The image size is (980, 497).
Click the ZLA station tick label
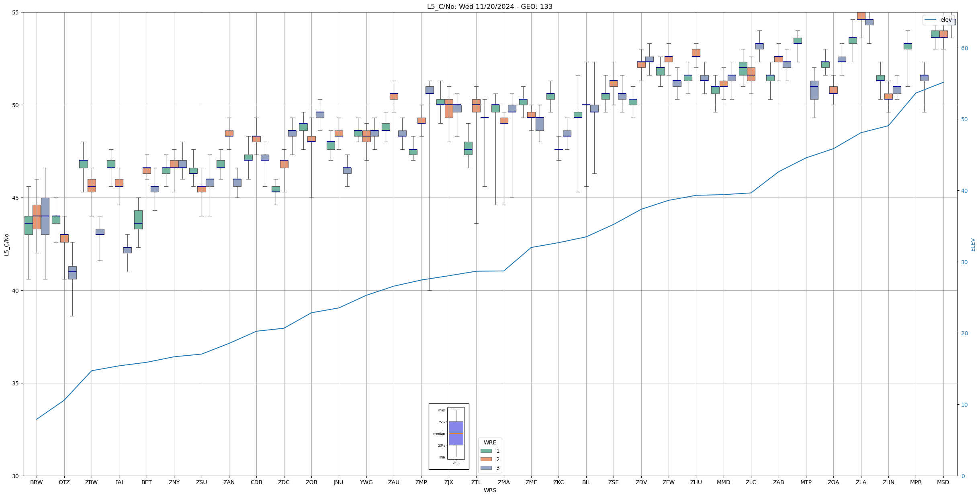coord(861,482)
